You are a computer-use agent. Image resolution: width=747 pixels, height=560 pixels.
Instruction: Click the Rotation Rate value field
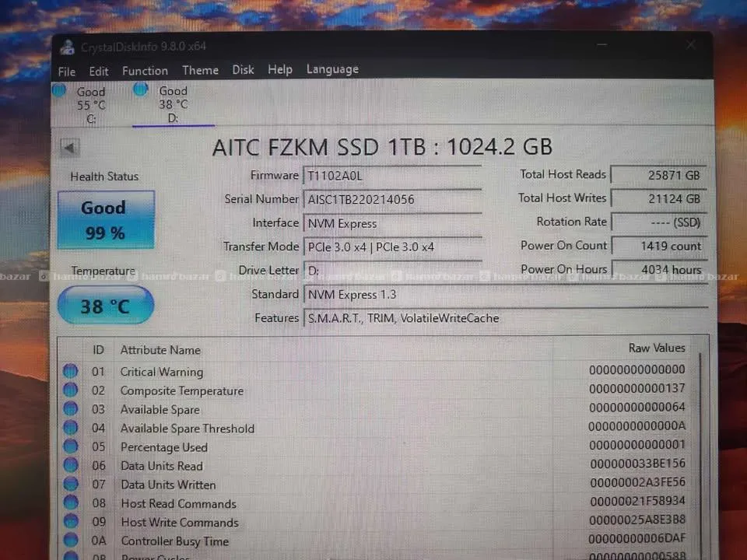click(658, 222)
